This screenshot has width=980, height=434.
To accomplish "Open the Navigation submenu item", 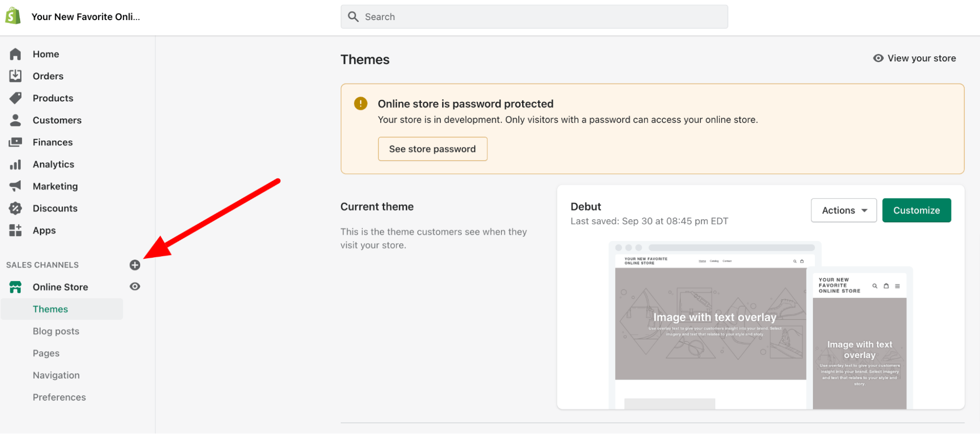I will (56, 375).
